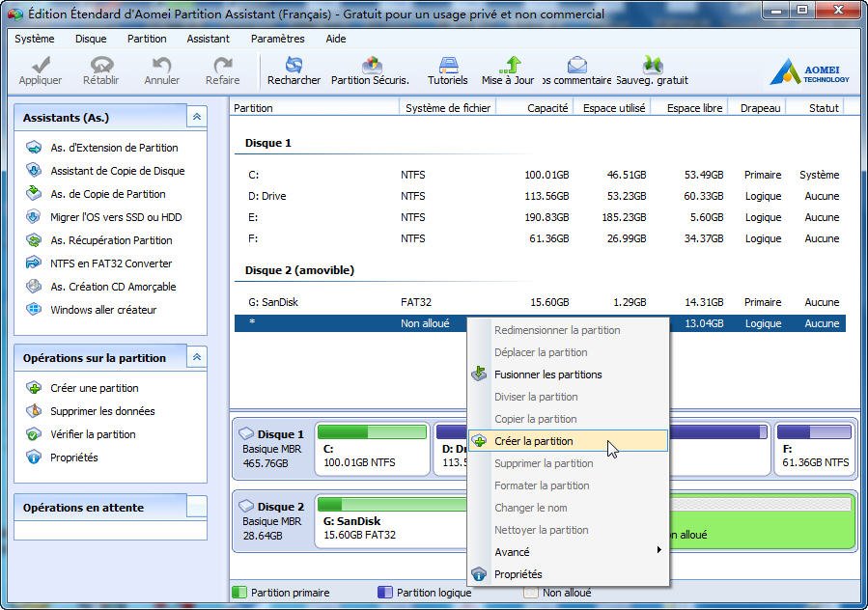Start the As. d'Extension de Partition wizard
The height and width of the screenshot is (610, 868).
point(114,148)
